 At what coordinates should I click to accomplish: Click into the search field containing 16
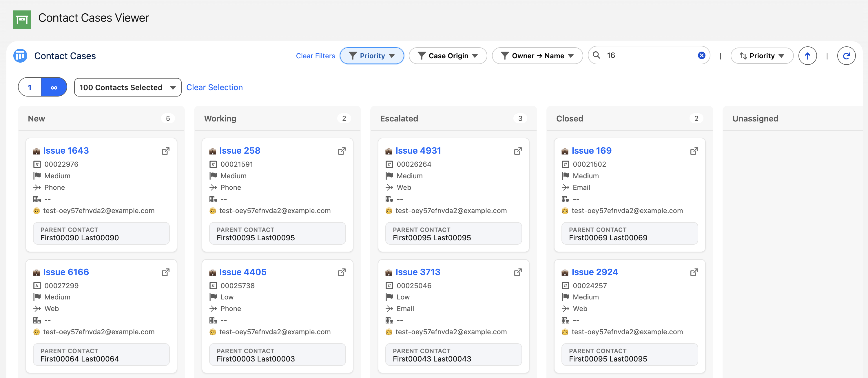click(x=649, y=55)
